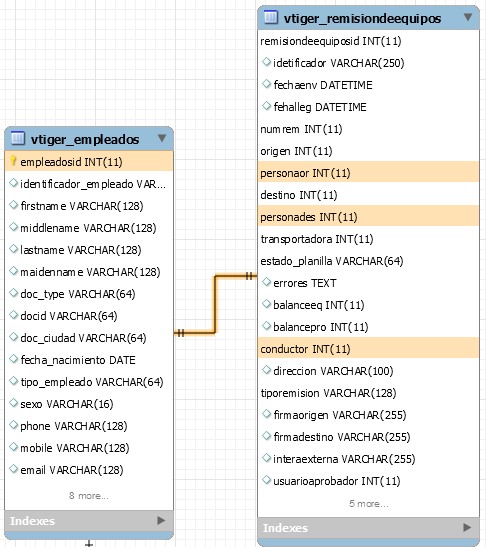
Task: Select tipo_empleado VARCHAR(64) column text
Action: (92, 382)
